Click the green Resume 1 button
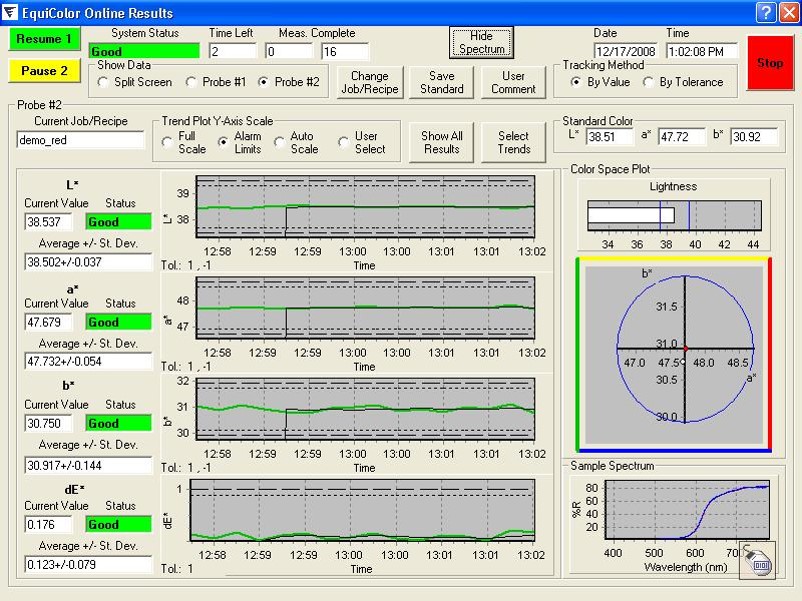This screenshot has width=802, height=601. point(44,40)
